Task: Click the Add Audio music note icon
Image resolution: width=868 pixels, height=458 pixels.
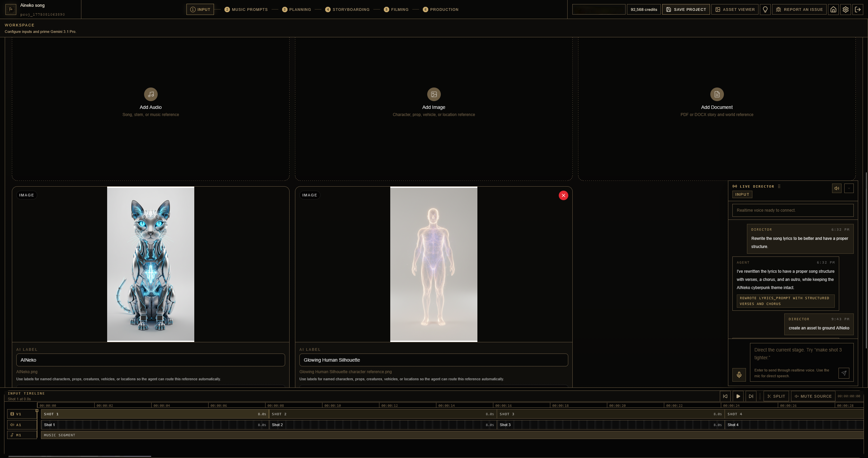Action: (151, 94)
